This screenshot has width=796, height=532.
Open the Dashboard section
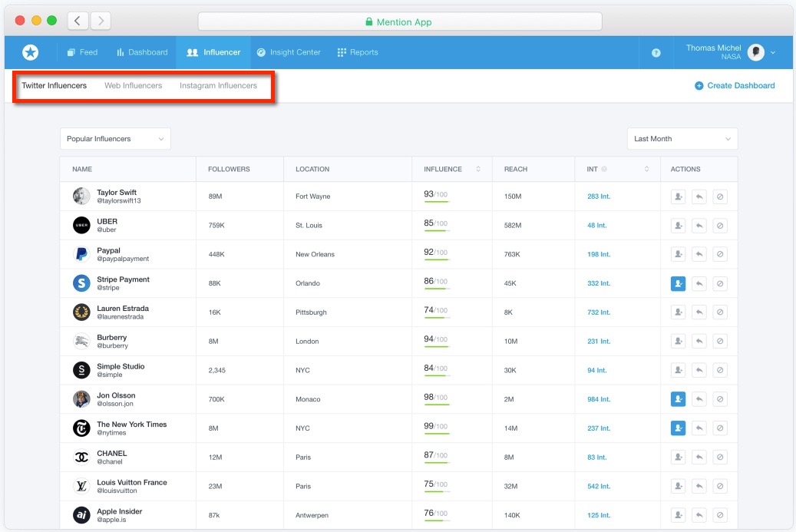tap(142, 52)
